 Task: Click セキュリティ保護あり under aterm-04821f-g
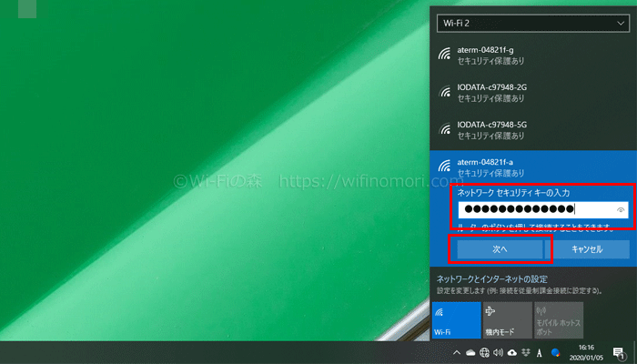(x=490, y=61)
